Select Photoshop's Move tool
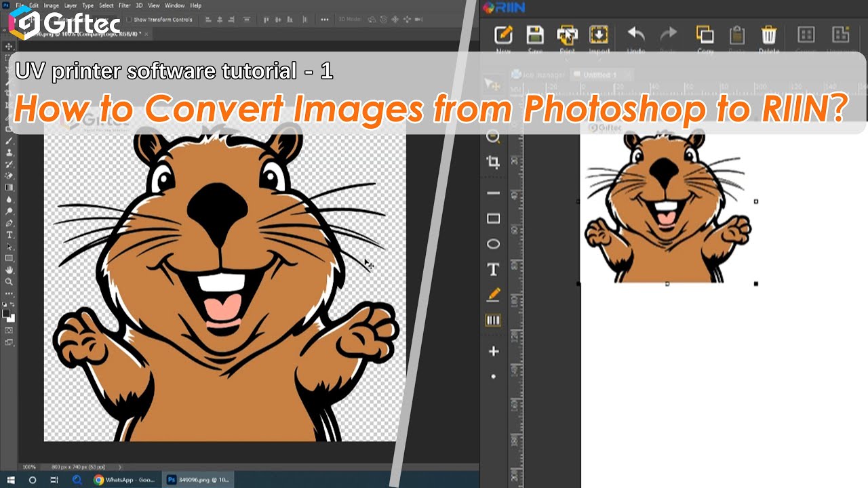 (9, 47)
